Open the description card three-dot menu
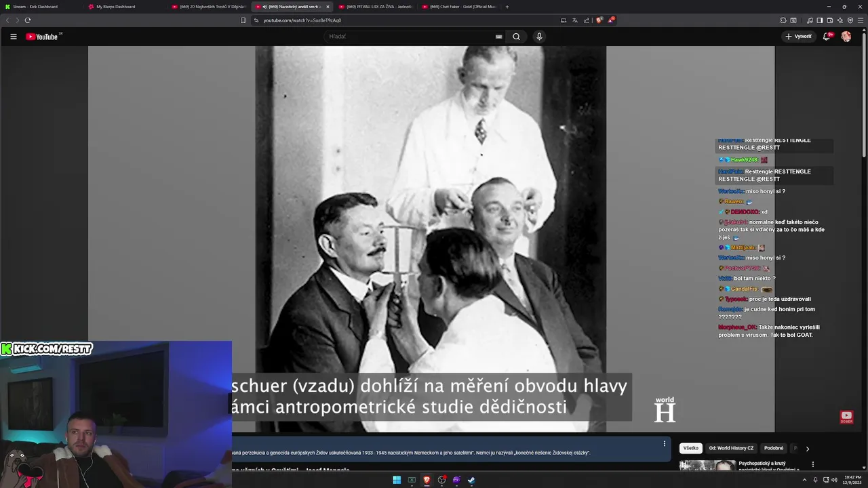 click(x=664, y=444)
